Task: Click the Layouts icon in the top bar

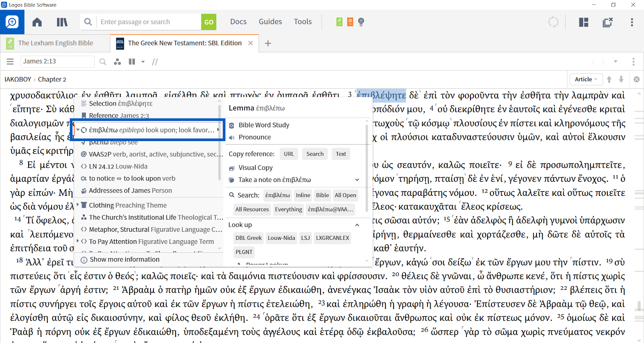Action: pos(584,22)
